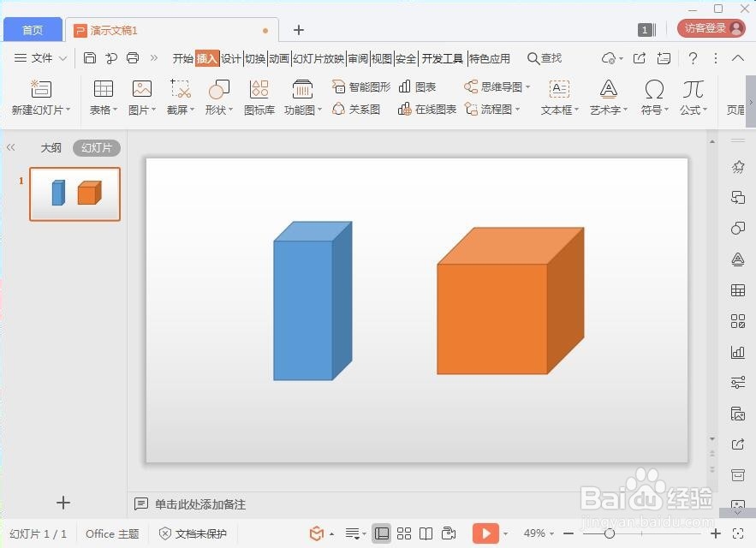756x548 pixels.
Task: Open the 幻灯片放映 slideshow tab
Action: (x=318, y=59)
